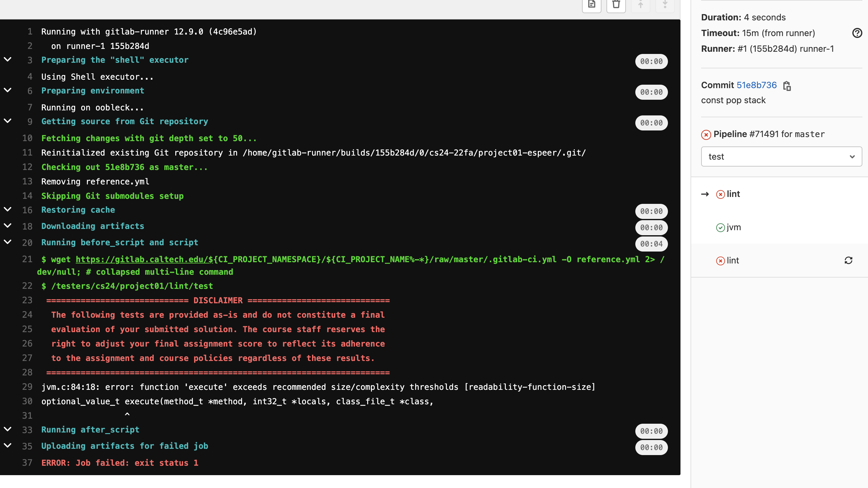Click scroll to top arrow icon
The image size is (868, 488).
pyautogui.click(x=640, y=5)
